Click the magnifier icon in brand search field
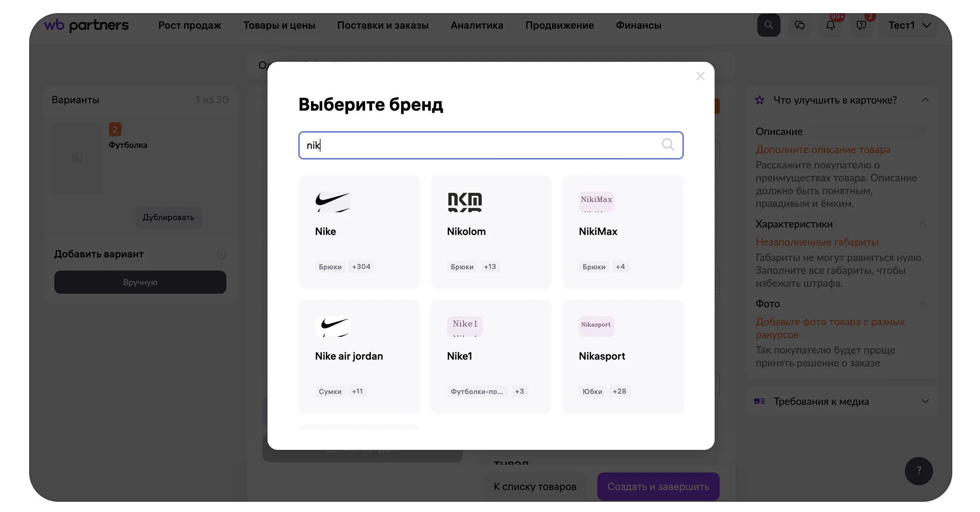The image size is (980, 512). pyautogui.click(x=668, y=145)
